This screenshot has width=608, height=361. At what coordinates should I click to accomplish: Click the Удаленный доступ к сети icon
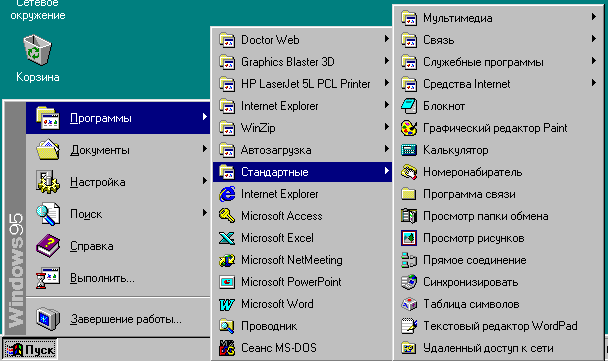pyautogui.click(x=409, y=348)
